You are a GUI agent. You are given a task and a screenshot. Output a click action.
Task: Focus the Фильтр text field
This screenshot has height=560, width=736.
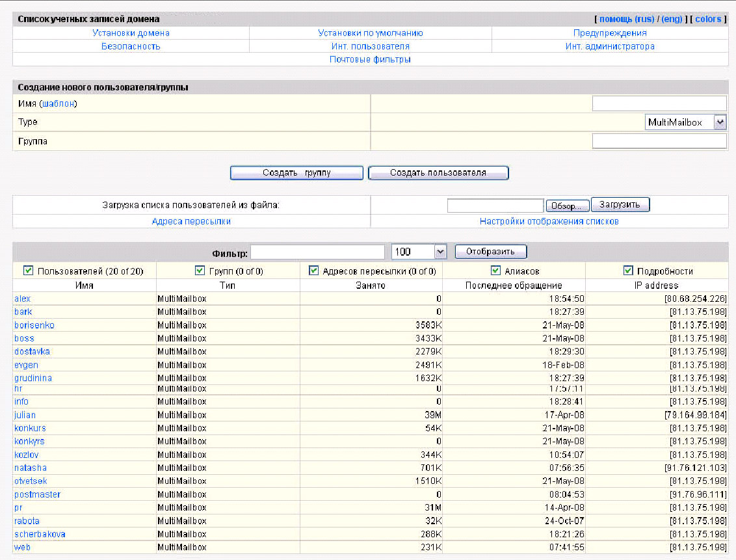[318, 252]
